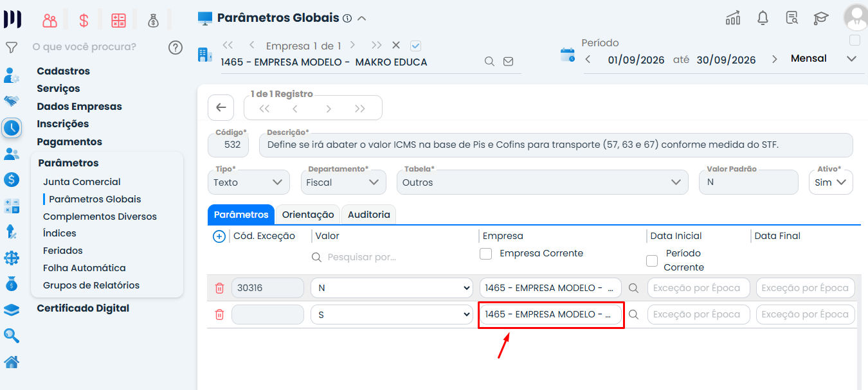Open the red calculator grid module

click(x=118, y=20)
